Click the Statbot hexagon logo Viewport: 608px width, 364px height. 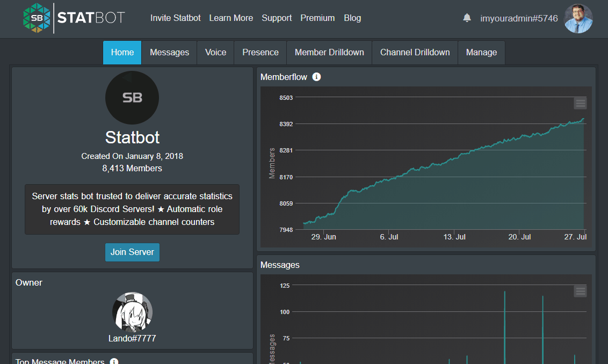(x=37, y=18)
